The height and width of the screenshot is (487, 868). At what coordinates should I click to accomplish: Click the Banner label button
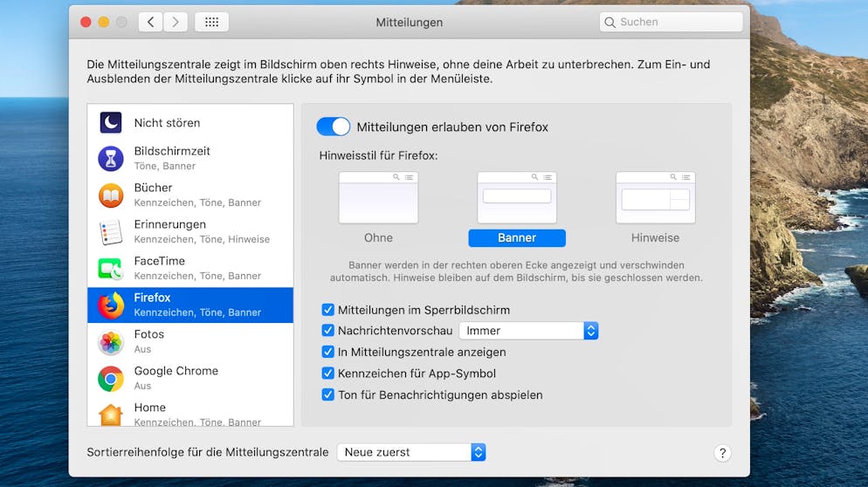tap(517, 238)
